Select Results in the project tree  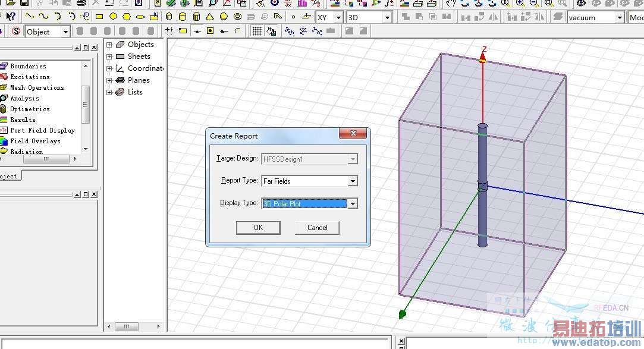tap(23, 120)
